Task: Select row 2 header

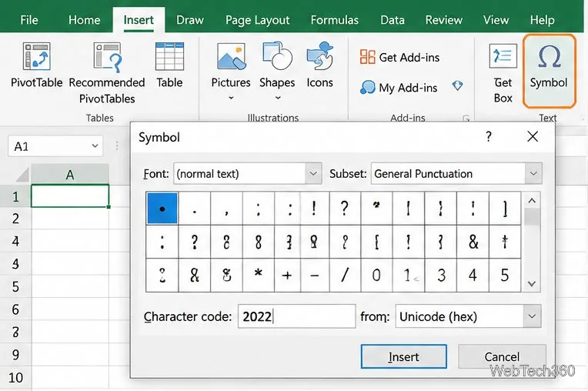Action: pyautogui.click(x=15, y=219)
